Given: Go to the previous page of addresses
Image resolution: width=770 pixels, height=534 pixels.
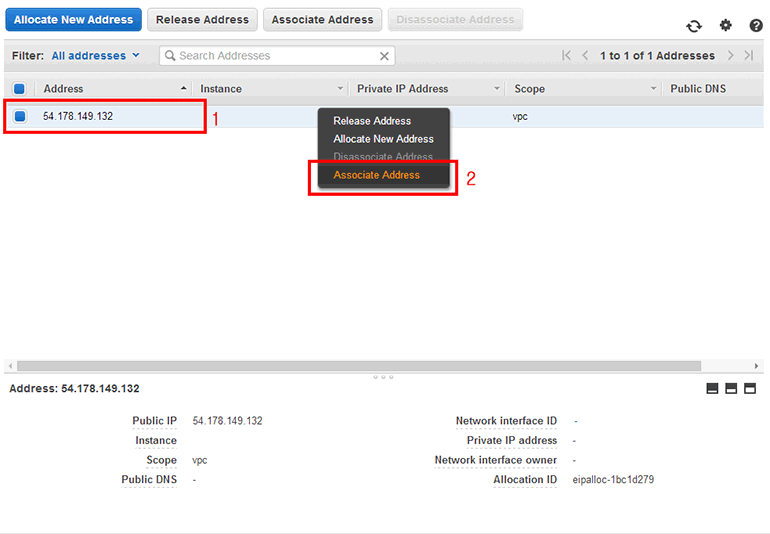Looking at the screenshot, I should click(585, 56).
